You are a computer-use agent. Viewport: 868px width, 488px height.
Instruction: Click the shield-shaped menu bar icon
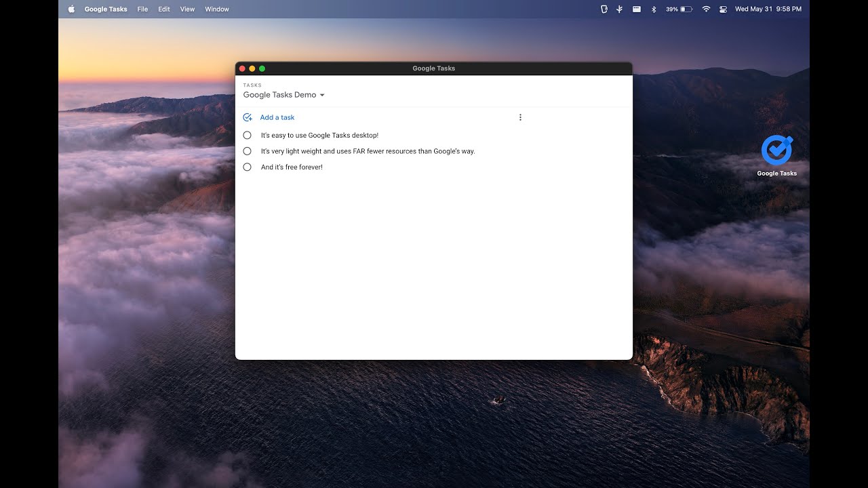604,9
